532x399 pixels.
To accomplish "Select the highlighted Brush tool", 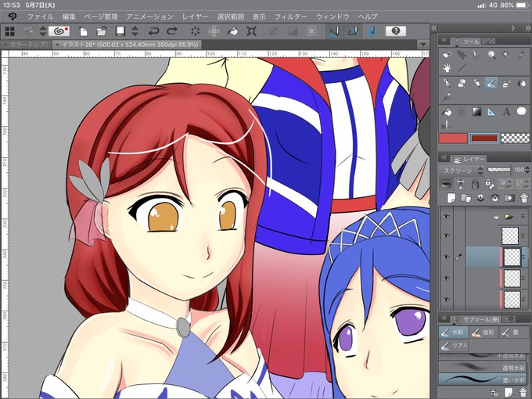I will 491,83.
